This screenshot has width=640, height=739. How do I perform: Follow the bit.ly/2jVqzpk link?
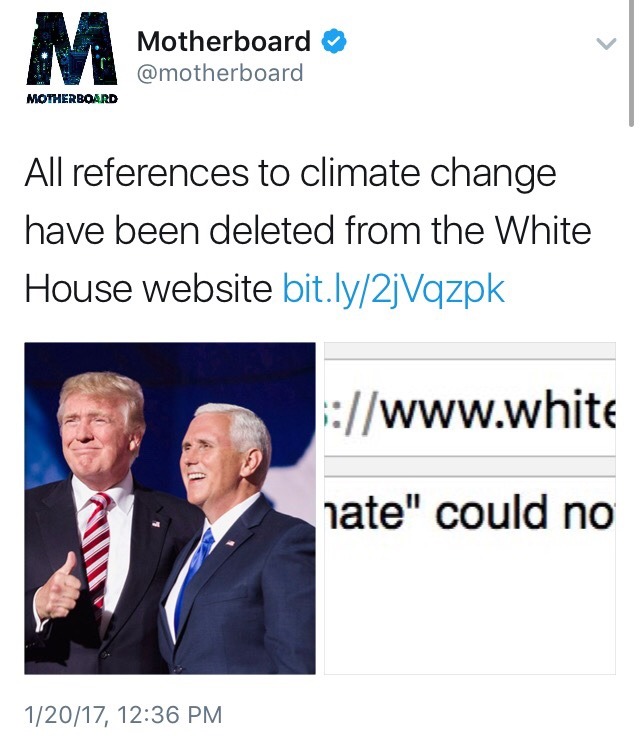click(394, 288)
